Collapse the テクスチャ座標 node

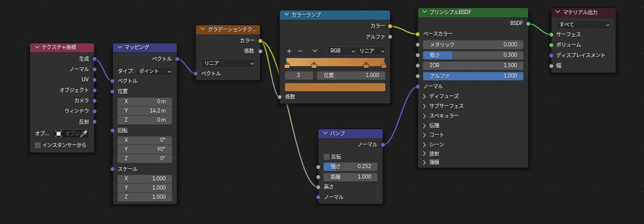pyautogui.click(x=37, y=48)
